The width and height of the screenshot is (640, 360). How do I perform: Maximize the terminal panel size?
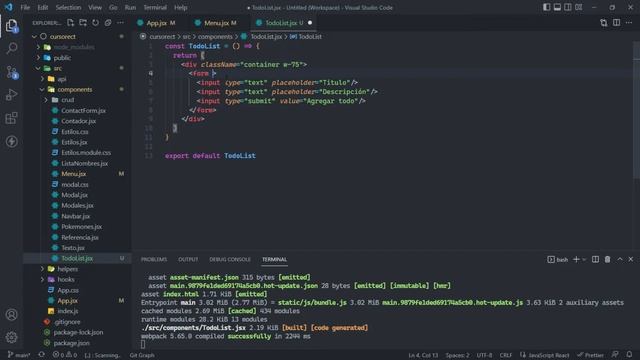620,259
